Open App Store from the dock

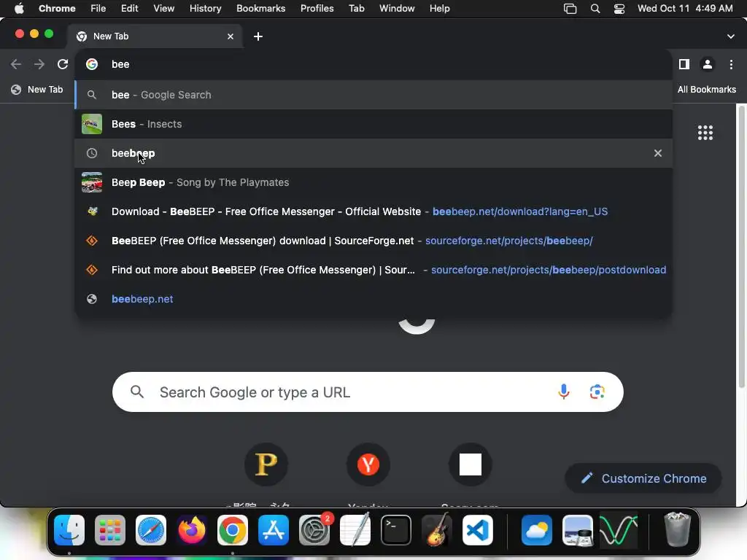click(274, 530)
